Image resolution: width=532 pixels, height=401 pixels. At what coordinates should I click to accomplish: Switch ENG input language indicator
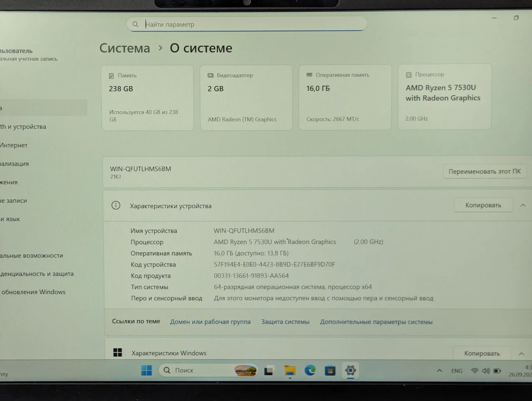click(x=457, y=371)
